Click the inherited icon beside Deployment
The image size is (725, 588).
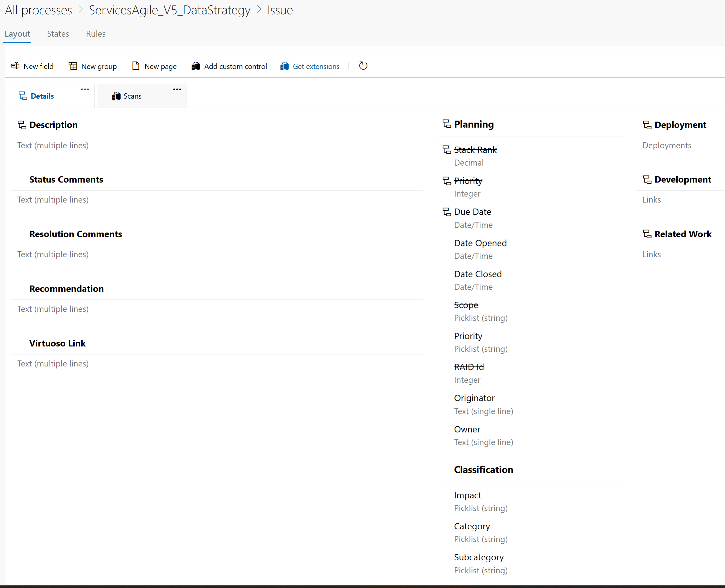pos(647,125)
